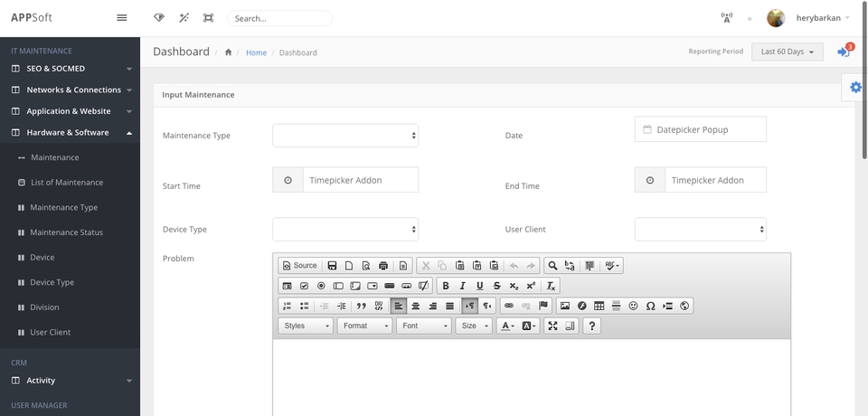Toggle Strikethrough formatting in editor
The height and width of the screenshot is (416, 868).
tap(497, 286)
